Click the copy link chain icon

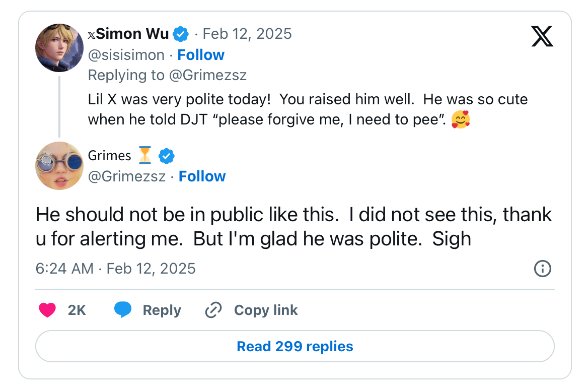[214, 310]
